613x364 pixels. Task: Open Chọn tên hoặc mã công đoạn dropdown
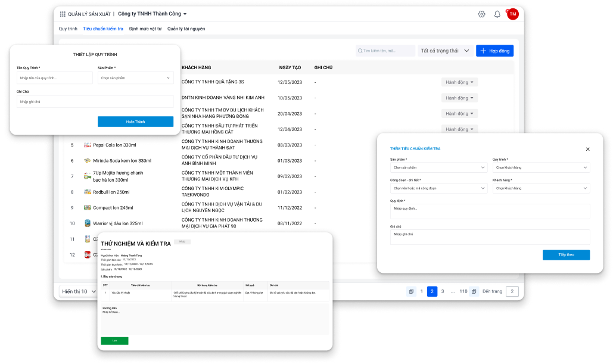point(438,188)
